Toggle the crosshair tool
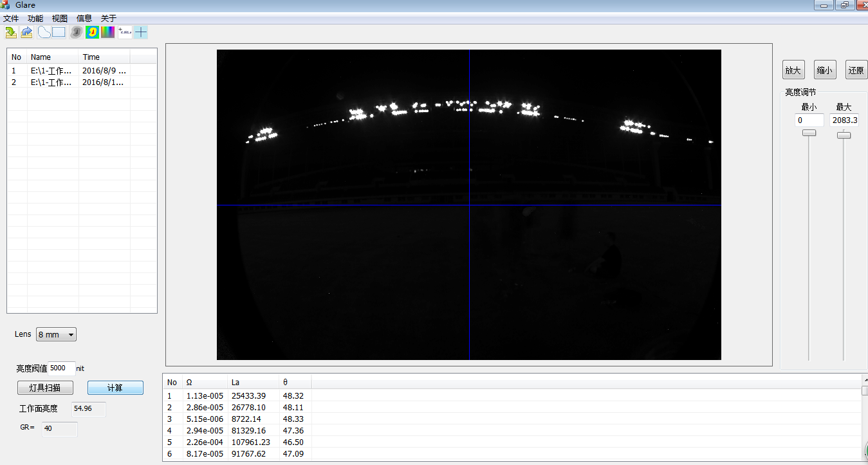 coord(140,32)
